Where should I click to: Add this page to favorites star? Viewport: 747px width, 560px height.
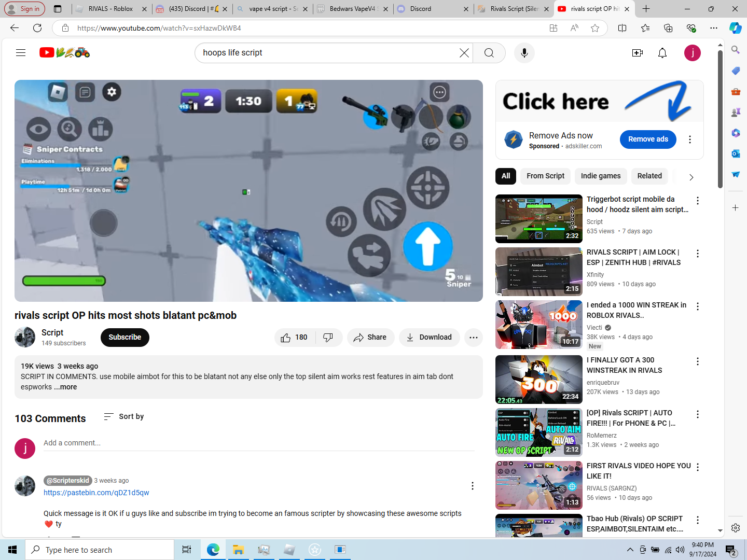click(x=595, y=28)
